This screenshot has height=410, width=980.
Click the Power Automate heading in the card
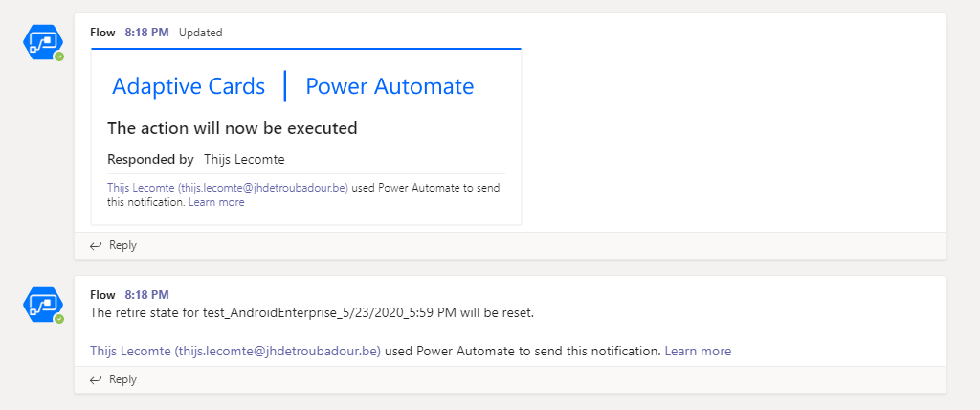click(390, 86)
